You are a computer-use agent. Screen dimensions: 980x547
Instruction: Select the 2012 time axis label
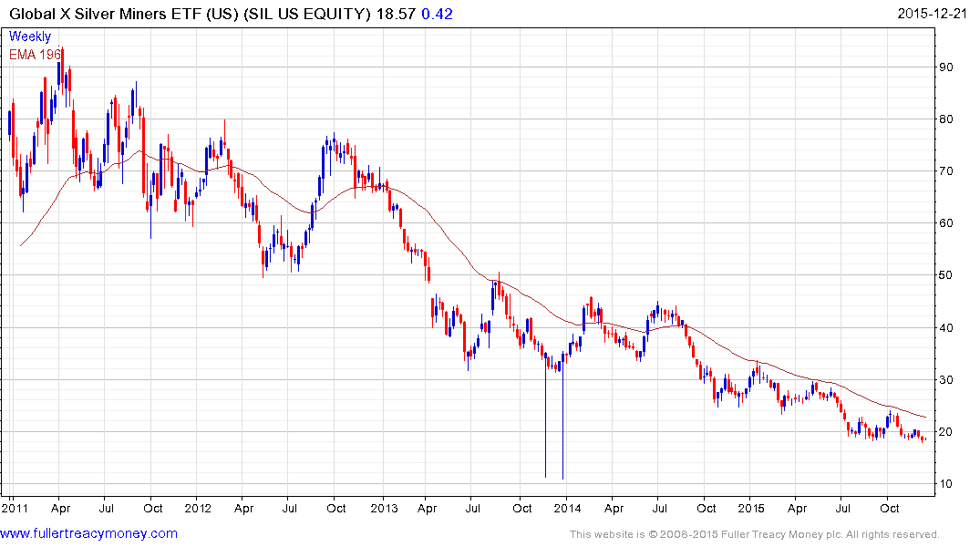(x=198, y=508)
